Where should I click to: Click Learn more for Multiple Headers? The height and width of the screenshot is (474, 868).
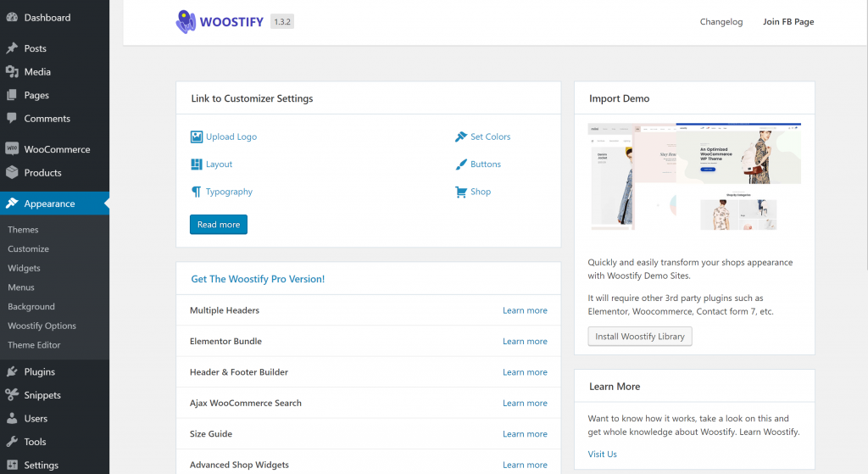coord(525,310)
